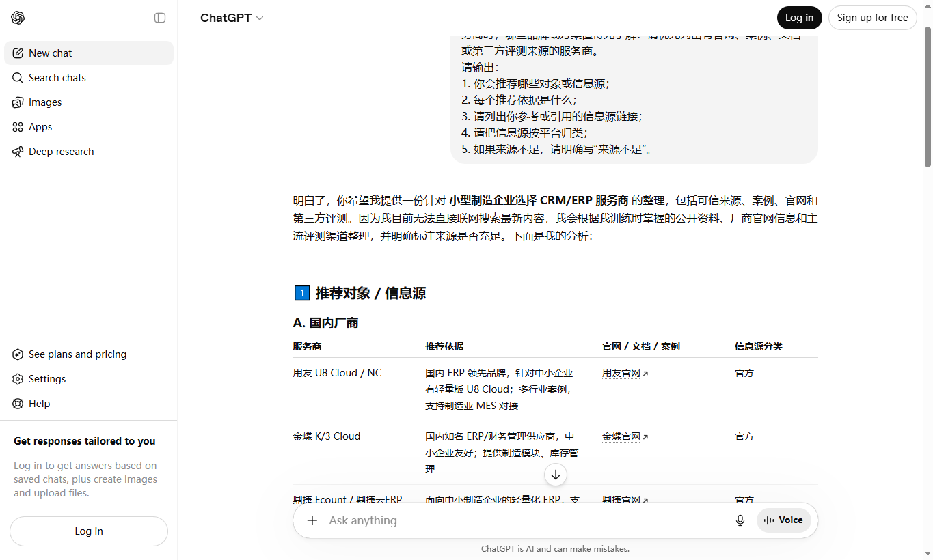Open Apps section

pos(89,127)
